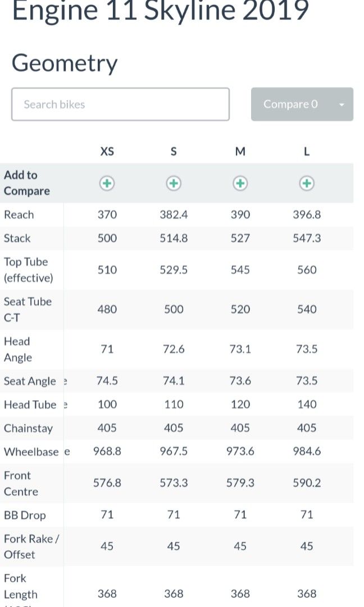The width and height of the screenshot is (364, 607).
Task: Select the S column header
Action: click(x=174, y=152)
